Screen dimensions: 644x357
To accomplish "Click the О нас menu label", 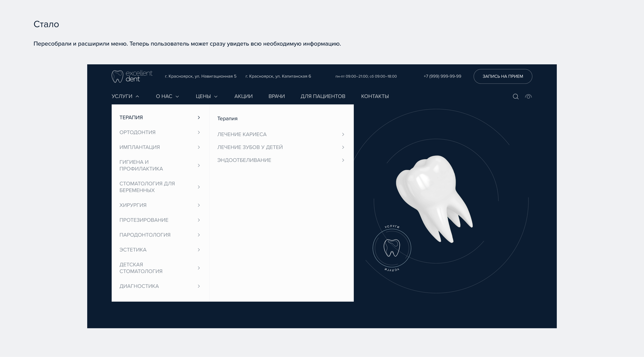I will [x=164, y=96].
